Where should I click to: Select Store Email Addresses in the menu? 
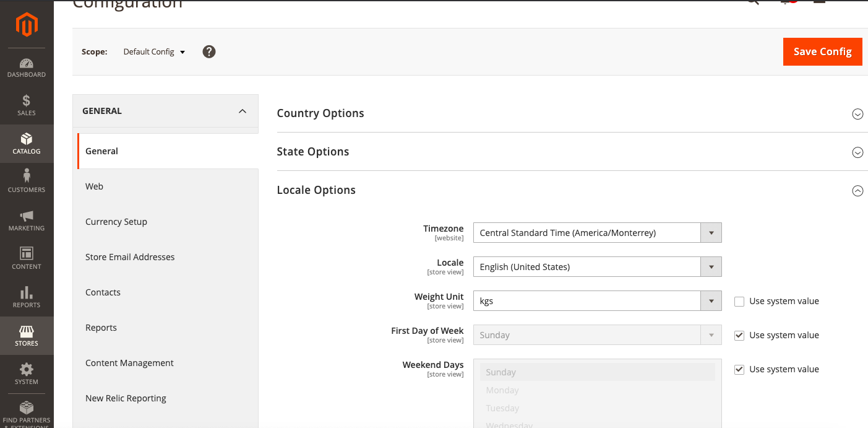point(130,256)
